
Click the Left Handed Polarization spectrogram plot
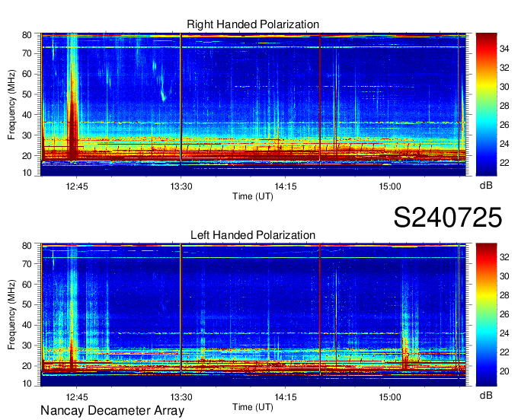(x=254, y=315)
